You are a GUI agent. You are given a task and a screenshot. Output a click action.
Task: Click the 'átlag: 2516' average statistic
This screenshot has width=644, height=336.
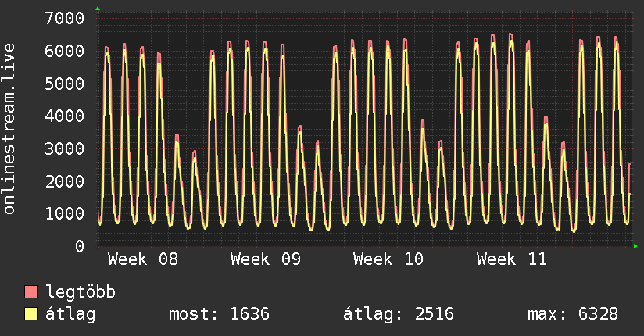(x=399, y=314)
